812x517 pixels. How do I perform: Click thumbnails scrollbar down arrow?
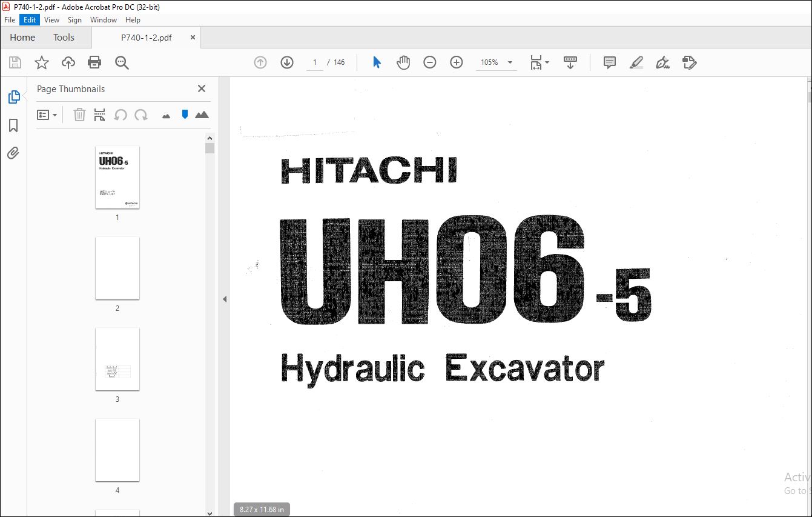tap(210, 512)
